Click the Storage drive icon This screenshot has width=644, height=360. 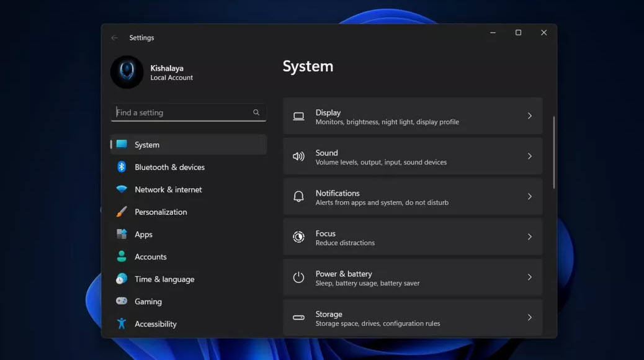pyautogui.click(x=298, y=317)
